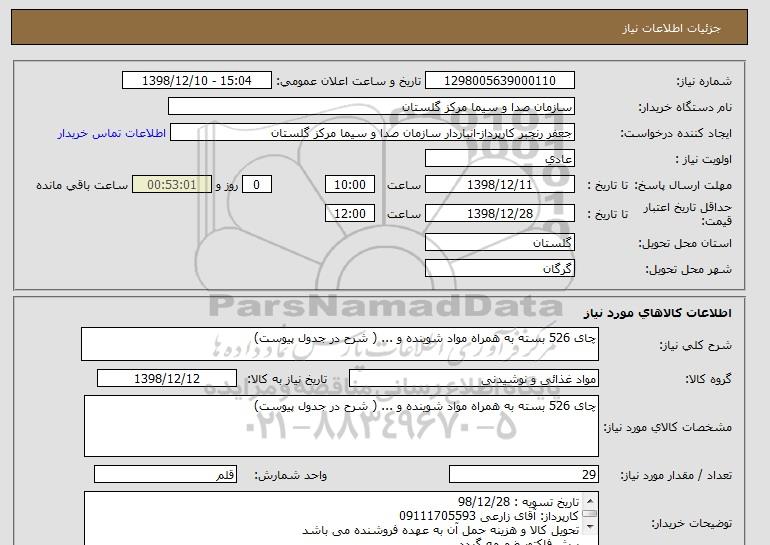Click the label شرح کلی نیاز
Viewport: 770px width, 545px height.
coord(695,345)
